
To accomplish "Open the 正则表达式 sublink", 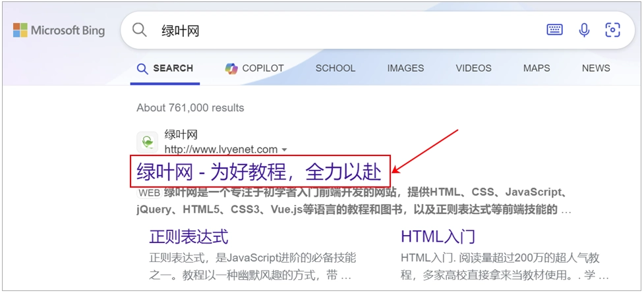I will tap(189, 237).
